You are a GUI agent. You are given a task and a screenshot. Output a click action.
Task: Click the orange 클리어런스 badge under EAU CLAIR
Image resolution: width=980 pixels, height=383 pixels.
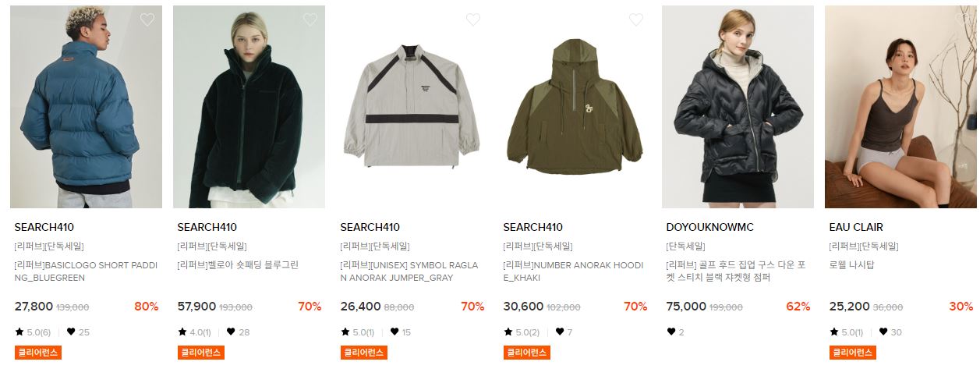(852, 353)
